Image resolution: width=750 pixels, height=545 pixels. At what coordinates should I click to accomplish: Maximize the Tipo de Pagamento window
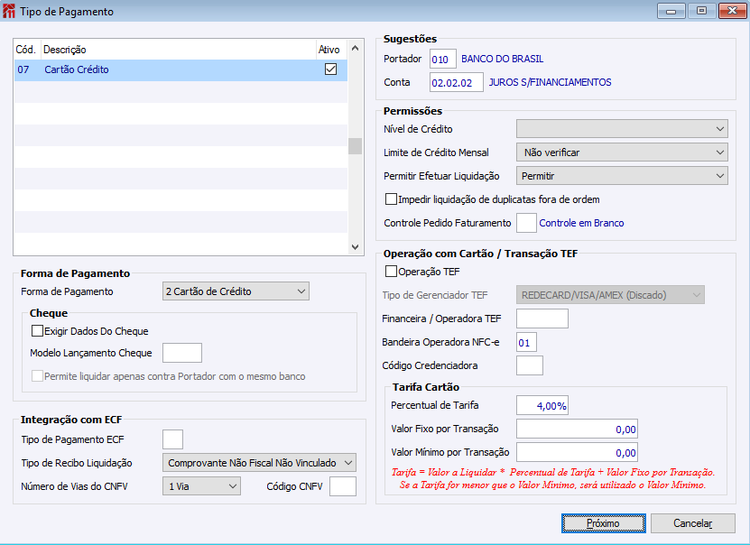701,11
